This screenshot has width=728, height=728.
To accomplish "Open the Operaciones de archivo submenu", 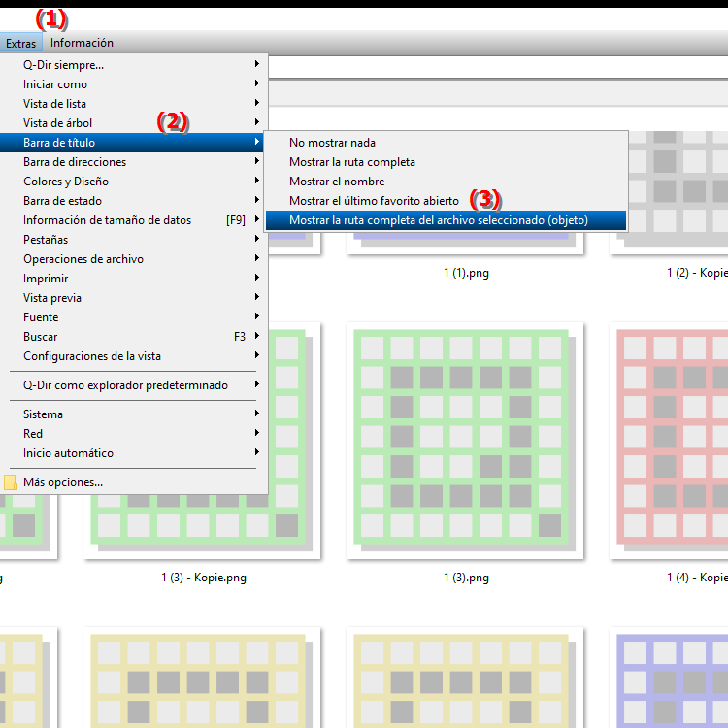I will coord(134,259).
